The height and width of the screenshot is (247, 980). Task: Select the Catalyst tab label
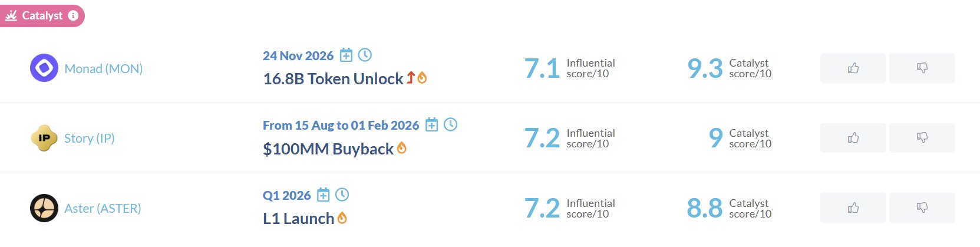42,16
